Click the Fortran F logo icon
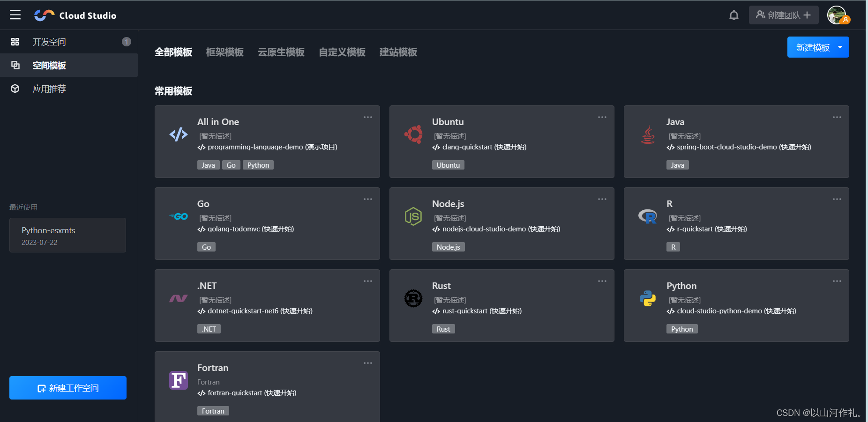This screenshot has width=868, height=422. point(179,380)
